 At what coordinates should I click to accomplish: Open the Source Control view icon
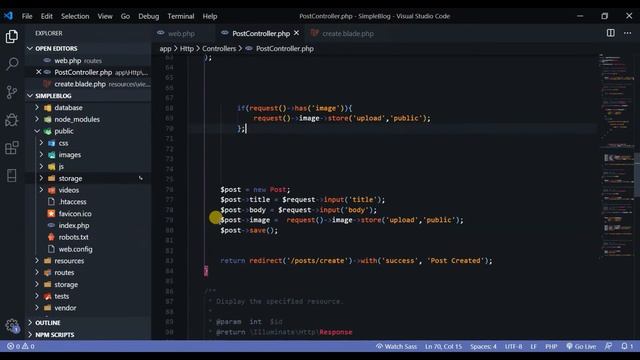[x=12, y=92]
